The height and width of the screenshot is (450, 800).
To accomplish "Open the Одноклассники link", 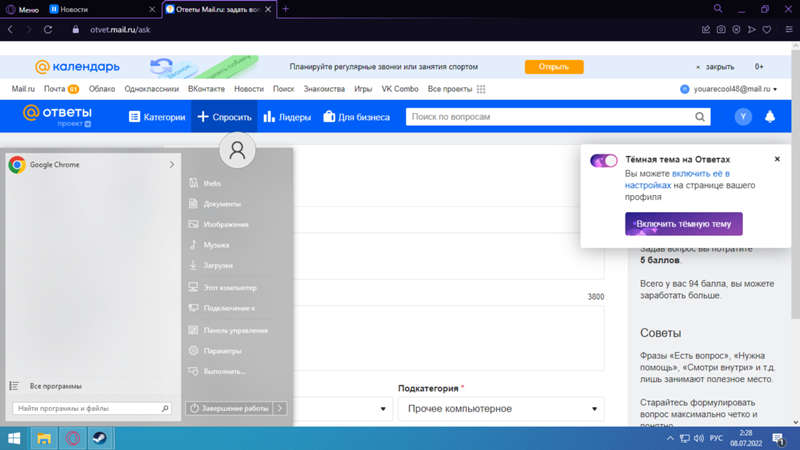I will 152,89.
